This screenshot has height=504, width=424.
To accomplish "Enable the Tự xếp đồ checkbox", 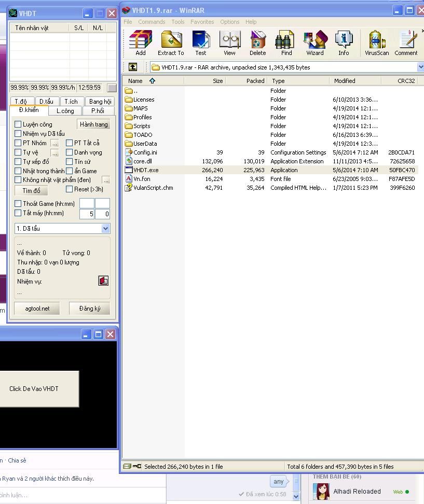I will click(18, 161).
